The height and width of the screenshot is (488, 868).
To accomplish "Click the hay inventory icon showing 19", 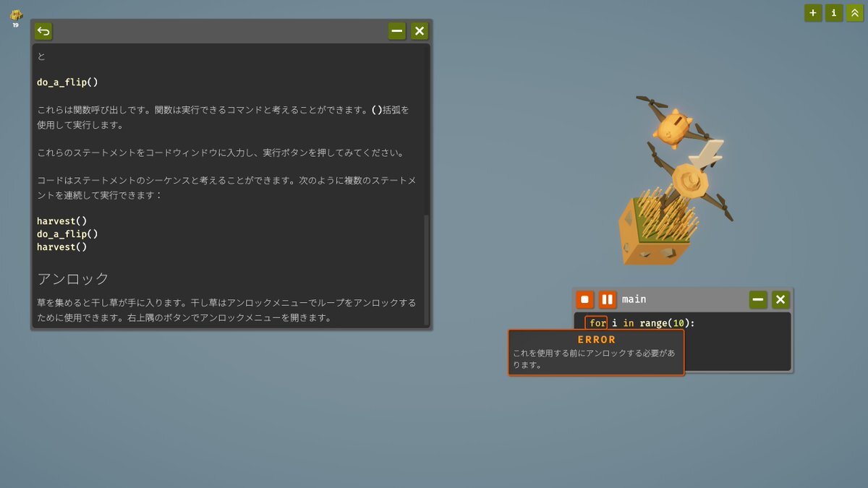I will click(x=16, y=17).
